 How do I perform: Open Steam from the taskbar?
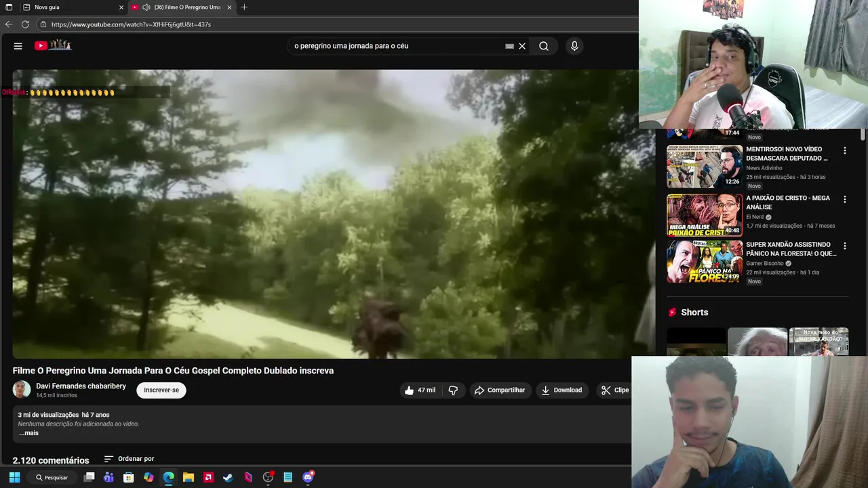tap(228, 477)
